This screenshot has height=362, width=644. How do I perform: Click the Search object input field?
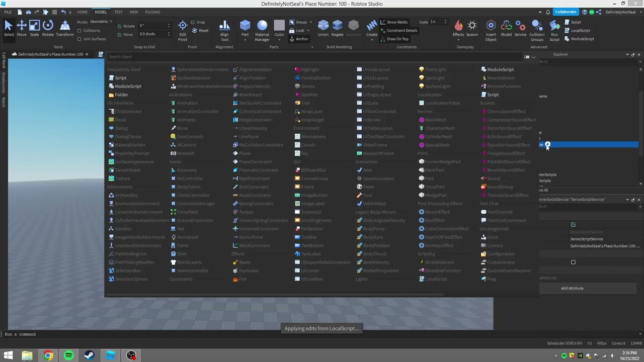pyautogui.click(x=314, y=57)
